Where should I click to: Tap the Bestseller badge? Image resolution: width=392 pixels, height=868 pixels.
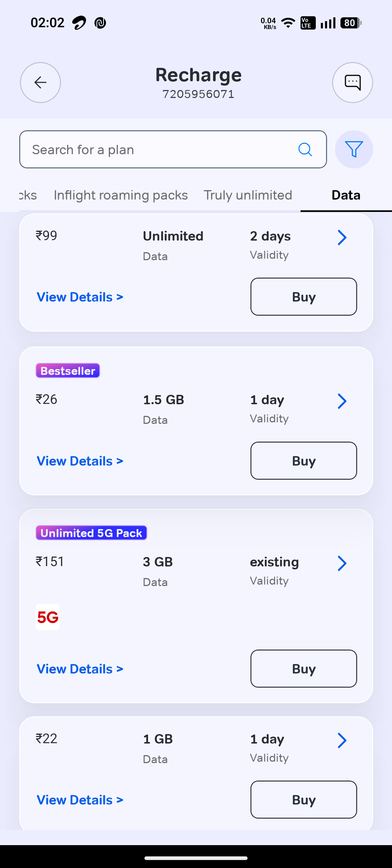coord(68,370)
